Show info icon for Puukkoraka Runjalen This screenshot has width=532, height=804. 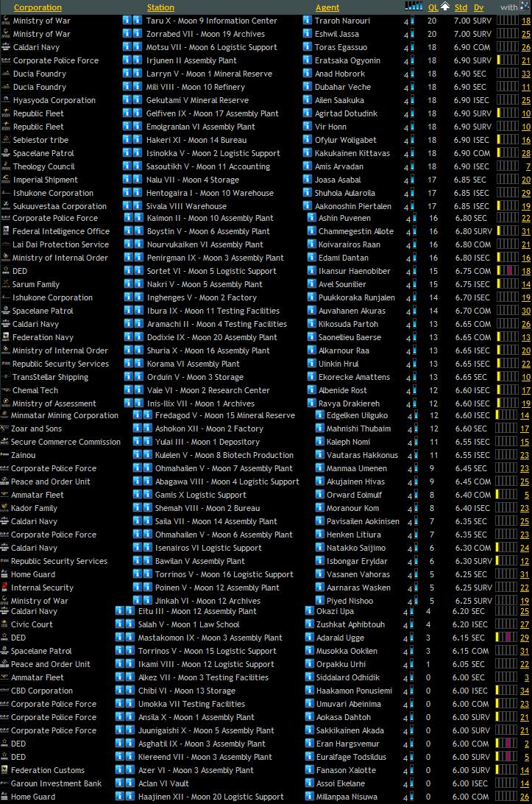point(311,297)
